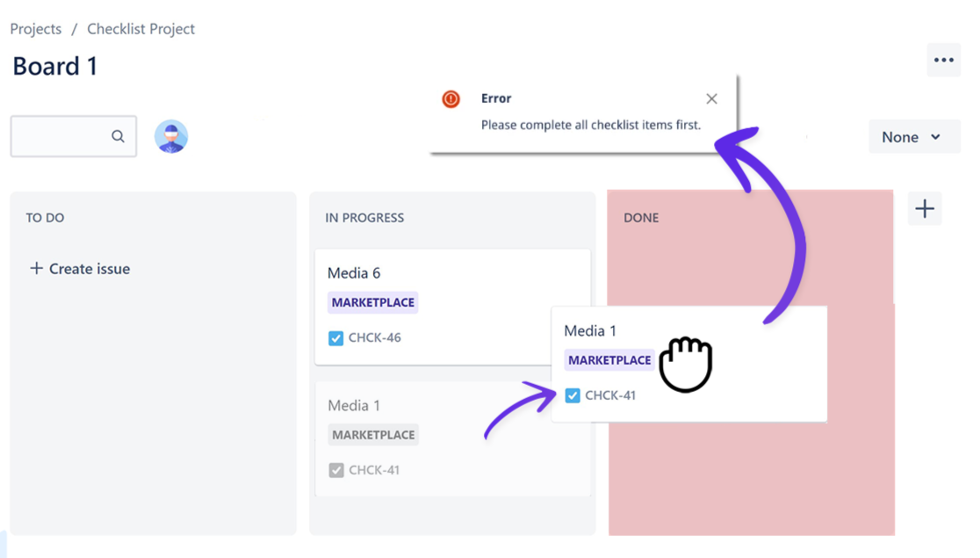Click the CHCK-46 task type icon
The height and width of the screenshot is (558, 980).
(x=335, y=338)
